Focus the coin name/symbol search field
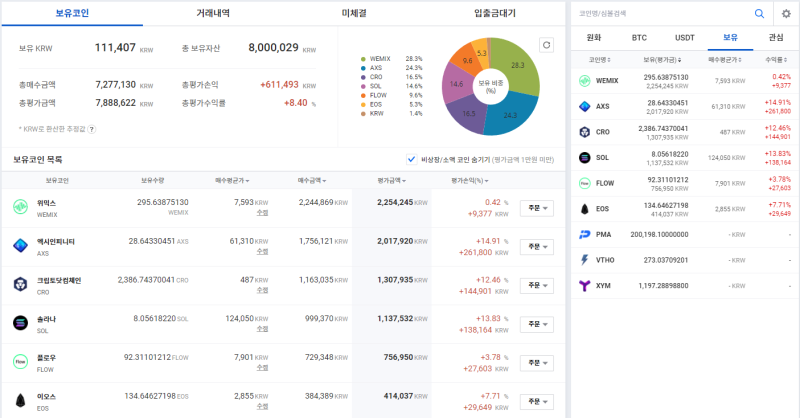800x418 pixels. click(663, 14)
